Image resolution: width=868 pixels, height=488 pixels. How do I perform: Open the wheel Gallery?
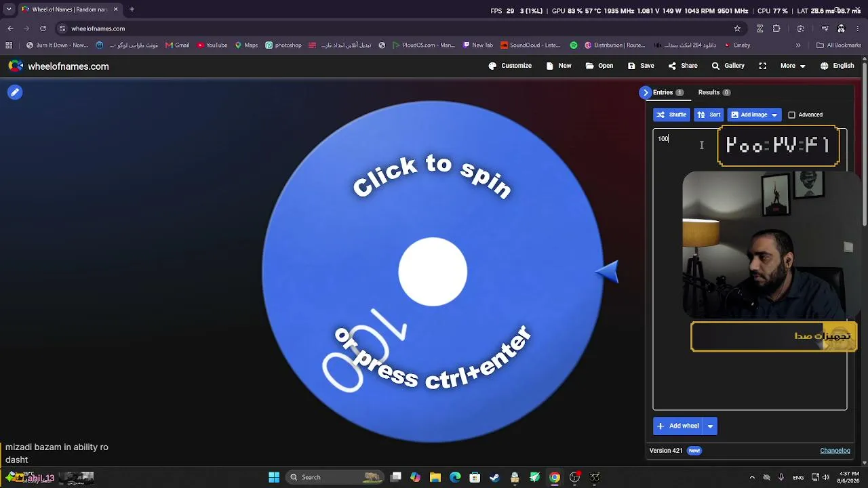728,66
